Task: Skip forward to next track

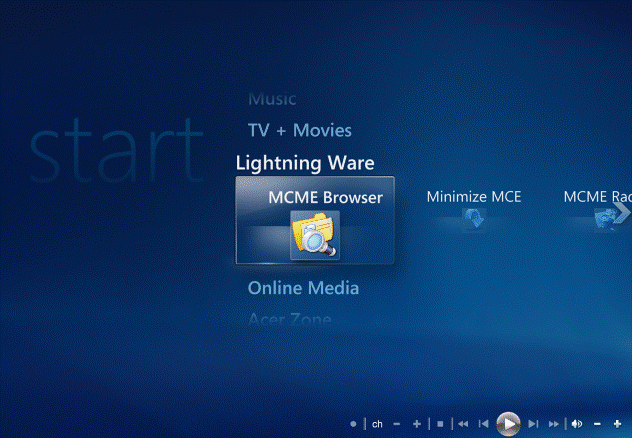Action: pos(533,424)
